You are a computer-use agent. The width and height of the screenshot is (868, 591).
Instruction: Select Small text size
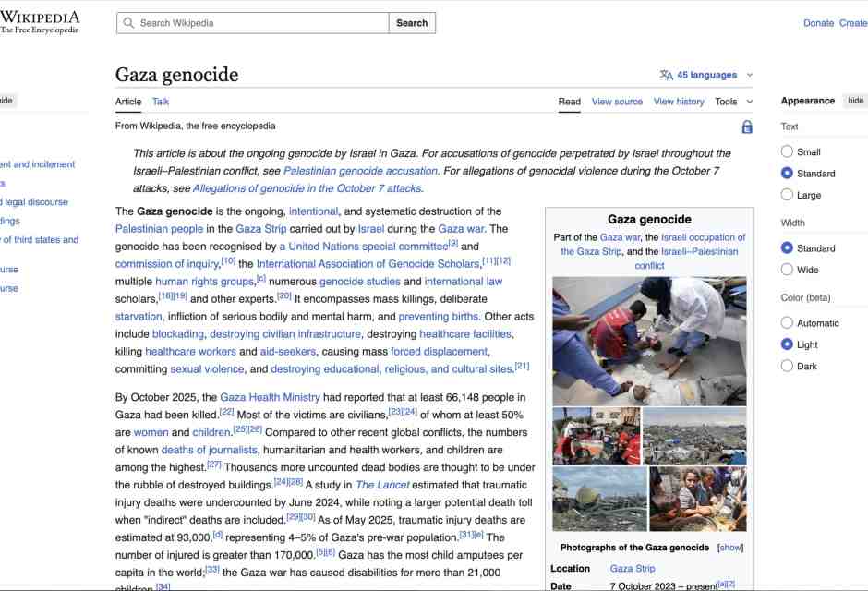pos(787,151)
